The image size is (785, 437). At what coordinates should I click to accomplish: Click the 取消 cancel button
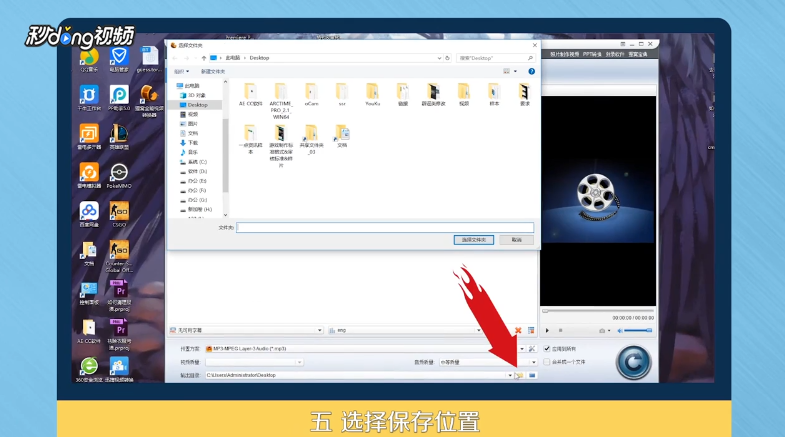(x=516, y=240)
